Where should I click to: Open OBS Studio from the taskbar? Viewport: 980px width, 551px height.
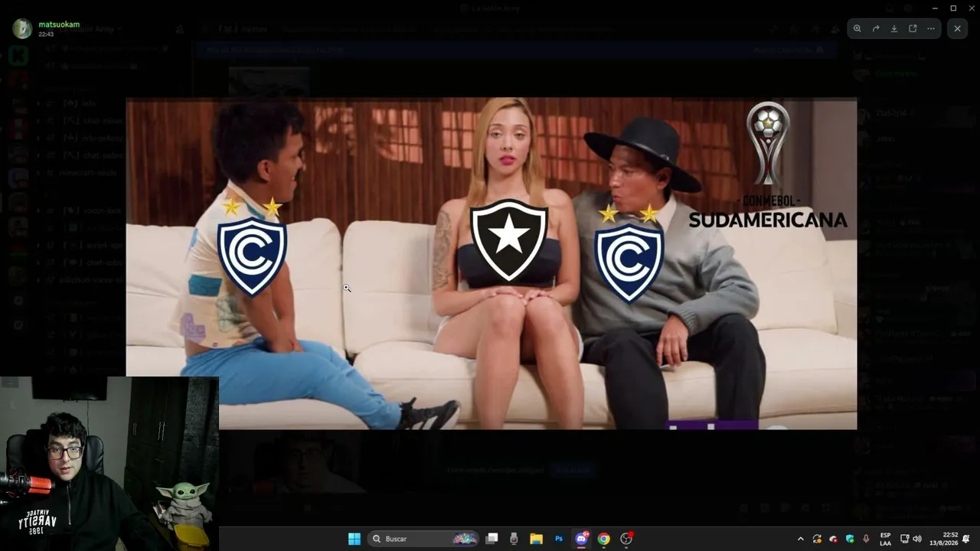point(626,539)
